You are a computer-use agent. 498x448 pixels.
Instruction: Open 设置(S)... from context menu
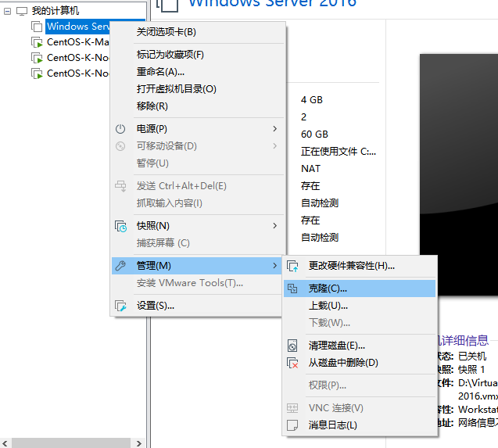[x=197, y=306]
